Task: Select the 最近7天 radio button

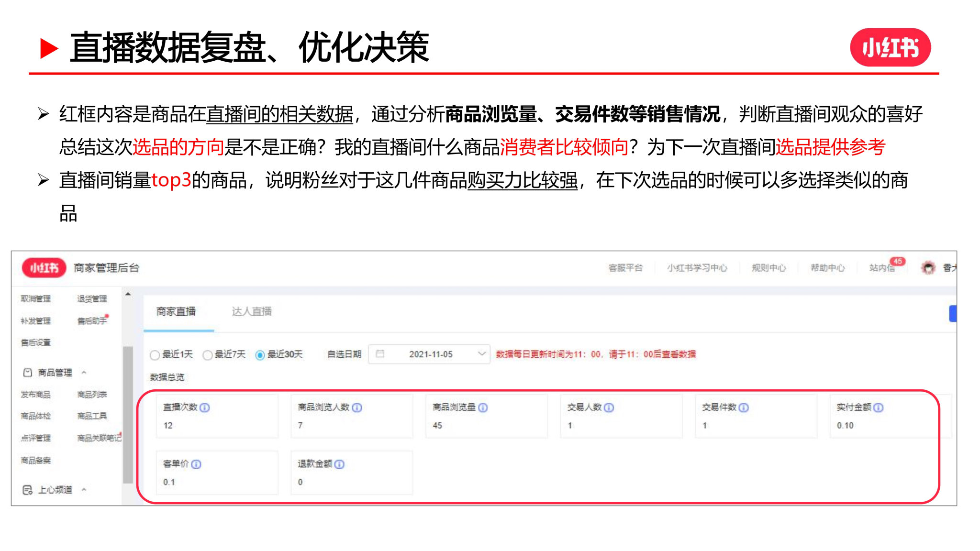Action: point(207,355)
